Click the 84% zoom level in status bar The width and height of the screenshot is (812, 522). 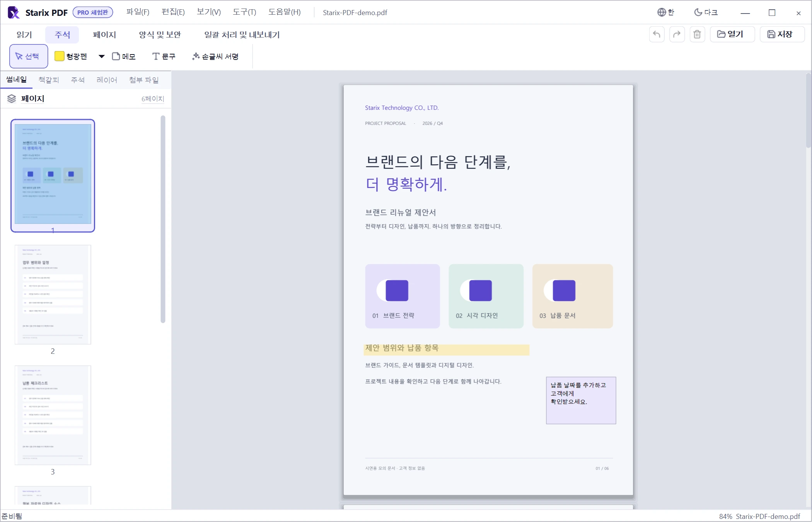(x=725, y=517)
